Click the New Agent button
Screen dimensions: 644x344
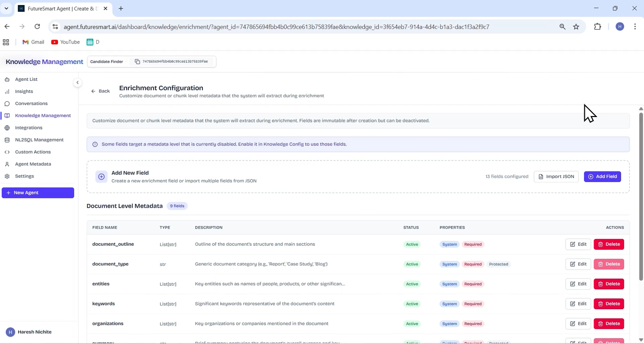pyautogui.click(x=38, y=193)
